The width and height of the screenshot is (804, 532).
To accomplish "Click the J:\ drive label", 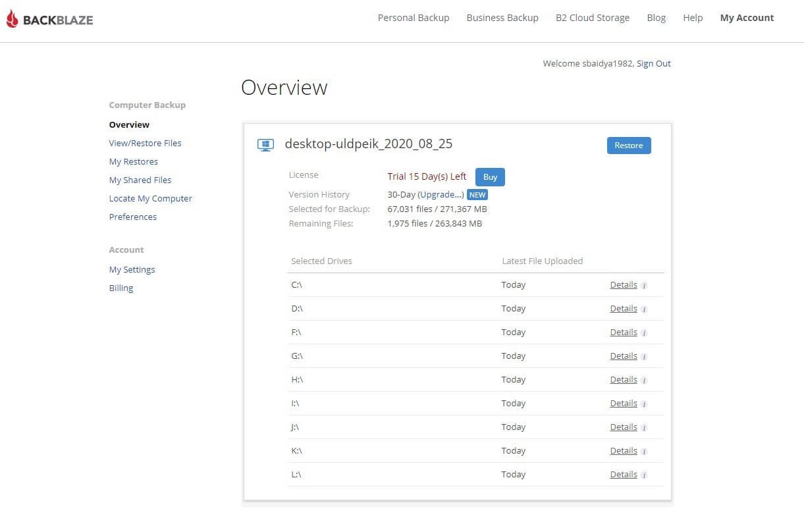I will 295,427.
